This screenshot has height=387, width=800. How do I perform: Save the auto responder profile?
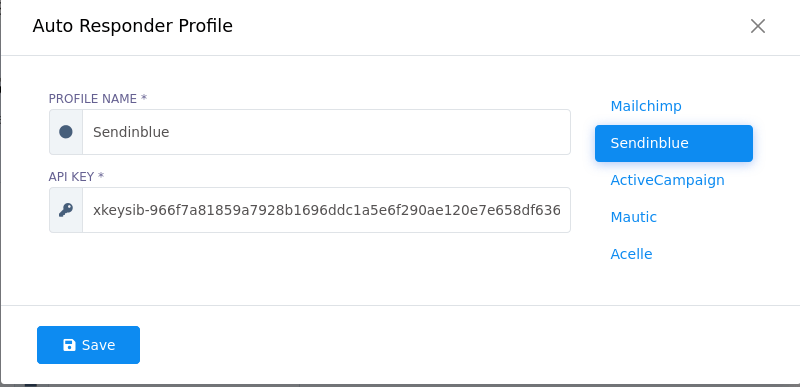coord(88,345)
